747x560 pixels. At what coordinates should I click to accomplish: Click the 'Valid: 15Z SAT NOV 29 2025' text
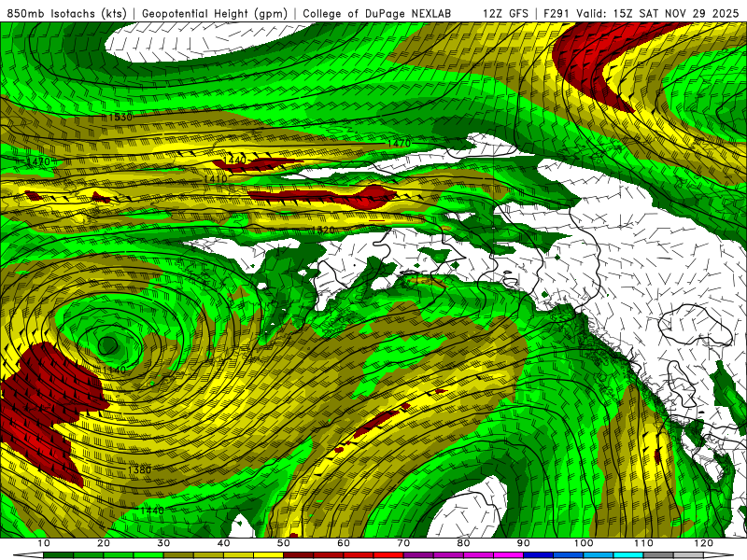(x=658, y=13)
